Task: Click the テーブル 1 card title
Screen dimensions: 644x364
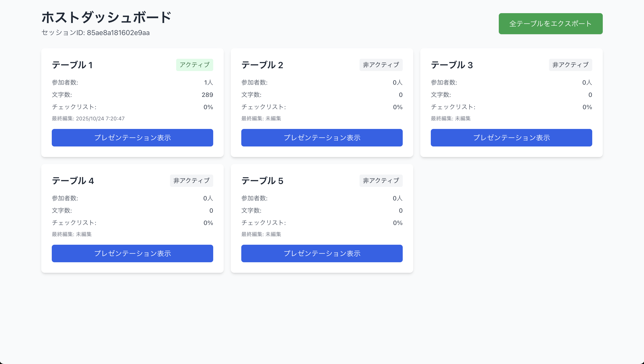Action: coord(72,65)
